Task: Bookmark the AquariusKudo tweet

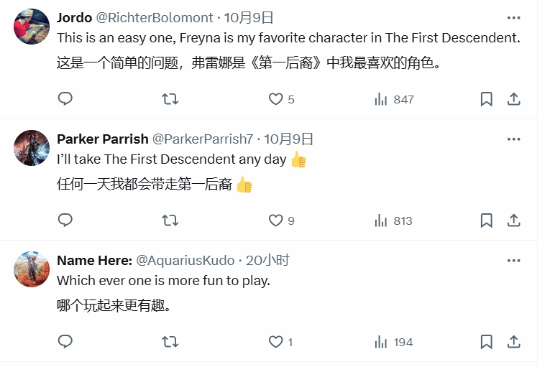Action: (x=486, y=342)
